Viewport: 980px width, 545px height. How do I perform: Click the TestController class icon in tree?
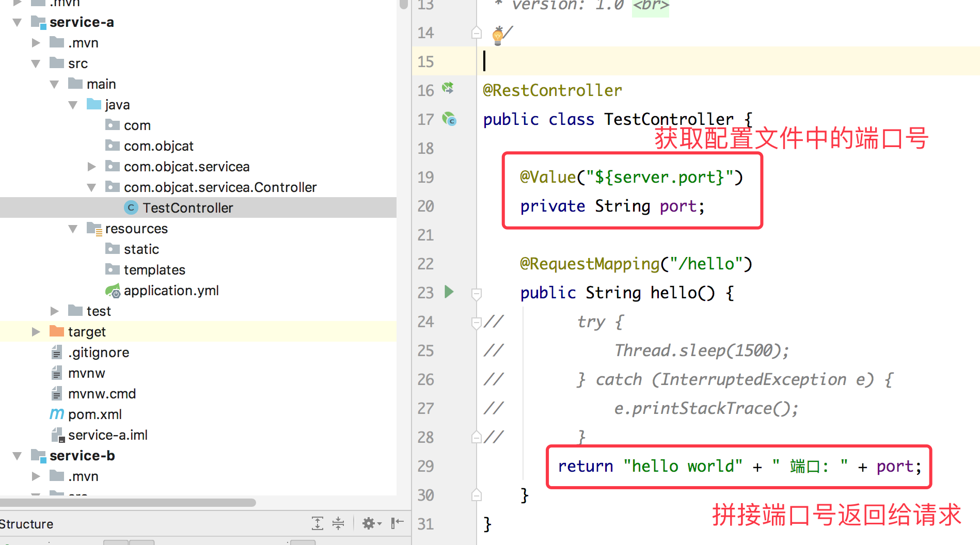click(x=131, y=207)
